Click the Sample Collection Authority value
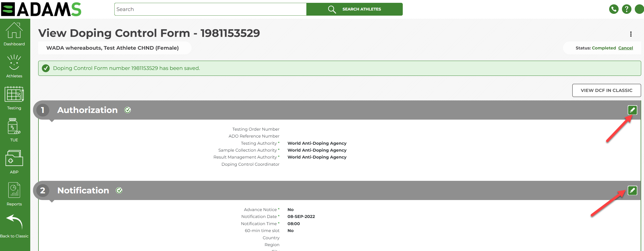Viewport: 644px width, 251px height. click(317, 150)
